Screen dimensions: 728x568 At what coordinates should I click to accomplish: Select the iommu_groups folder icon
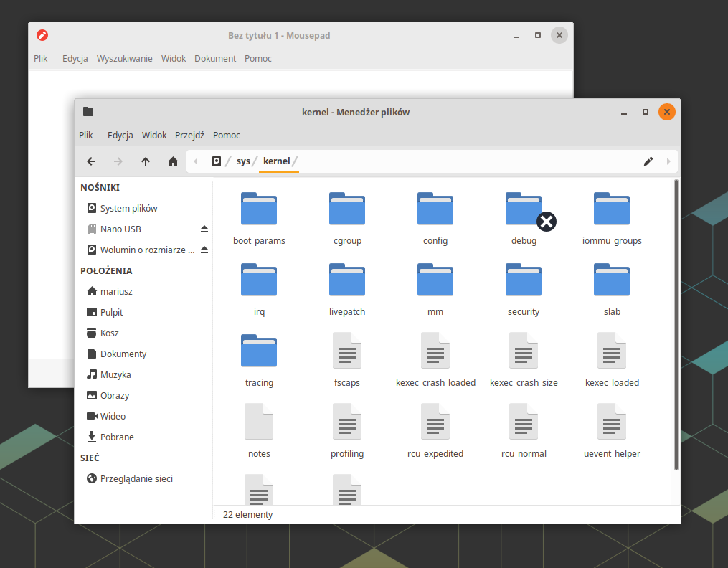(612, 209)
